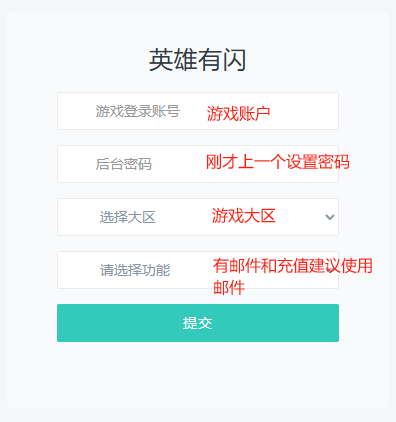Expand the 请选择功能 dropdown
Screen dimensions: 396x422
pos(198,270)
